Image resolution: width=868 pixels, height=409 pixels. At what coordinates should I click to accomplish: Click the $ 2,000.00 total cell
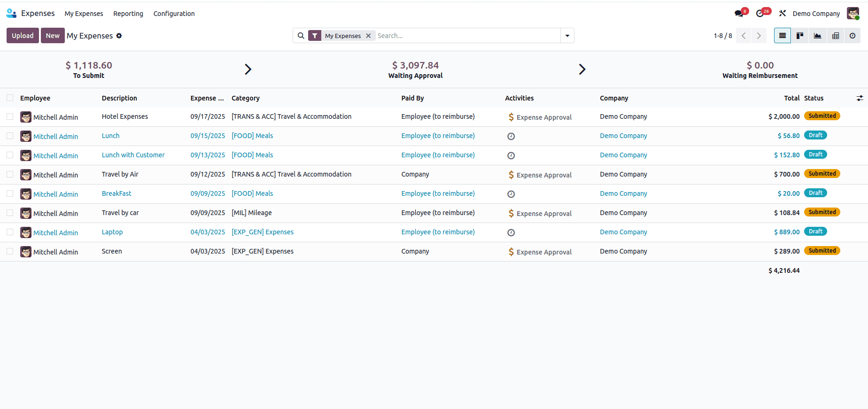[784, 116]
